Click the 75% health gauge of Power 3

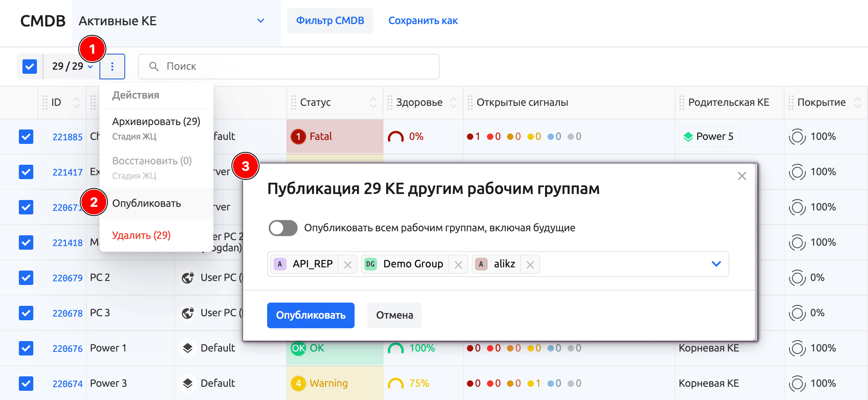click(x=397, y=383)
